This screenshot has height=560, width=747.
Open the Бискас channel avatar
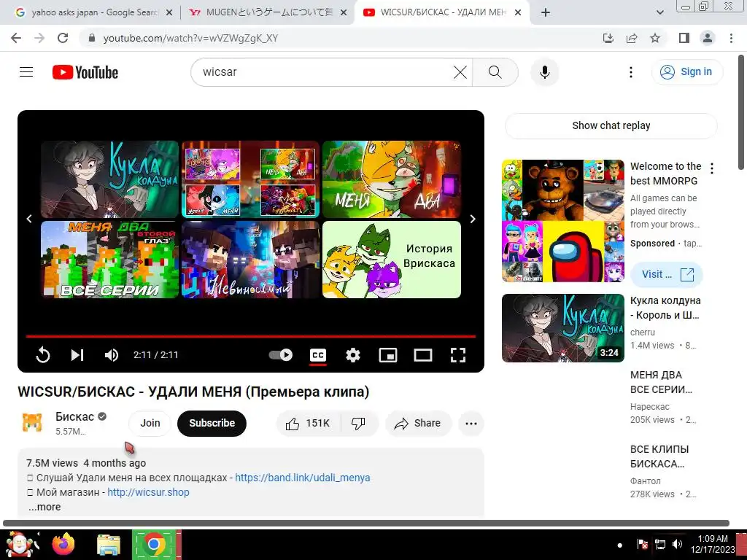[x=32, y=423]
